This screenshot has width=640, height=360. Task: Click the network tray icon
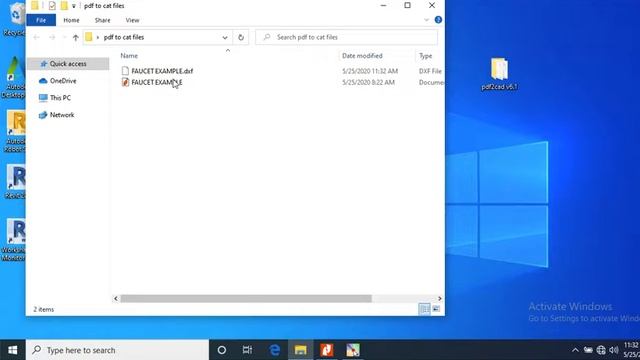601,350
